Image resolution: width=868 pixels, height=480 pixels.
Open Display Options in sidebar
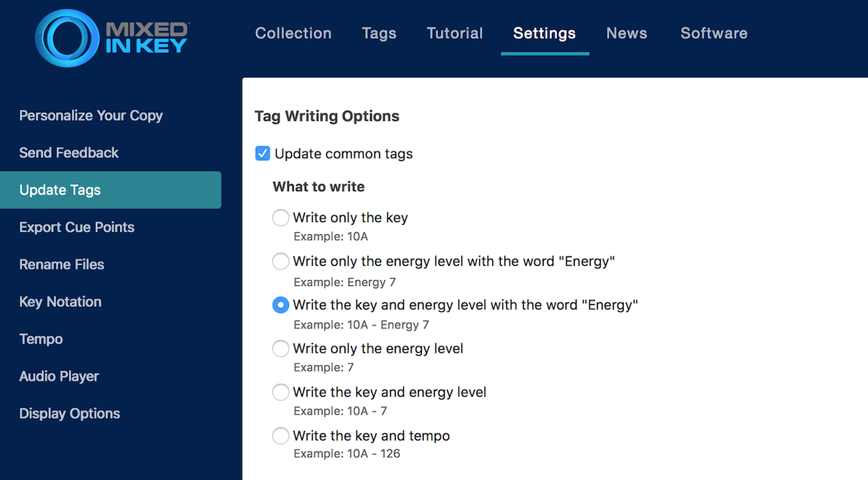70,414
